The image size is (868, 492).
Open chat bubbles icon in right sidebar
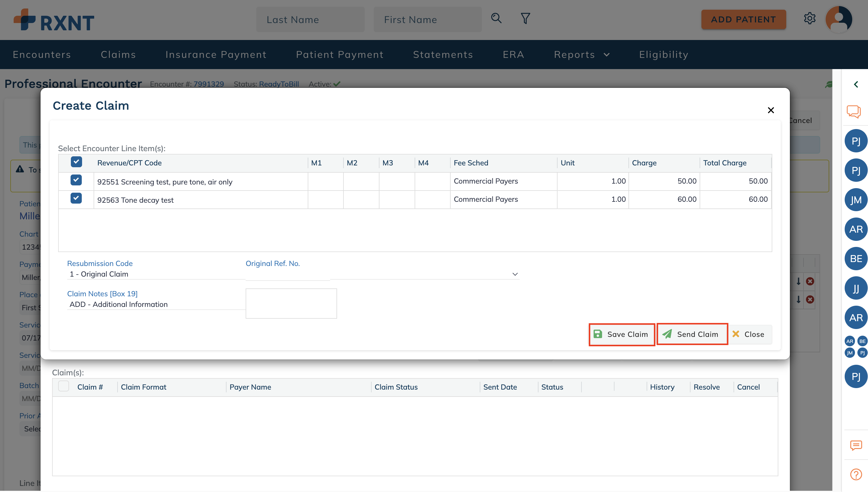click(853, 111)
